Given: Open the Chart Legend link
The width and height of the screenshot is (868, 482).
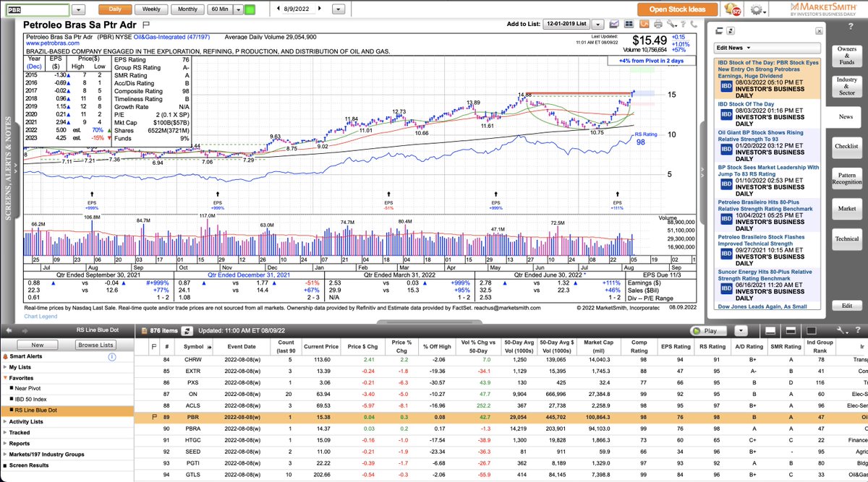Looking at the screenshot, I should (41, 316).
